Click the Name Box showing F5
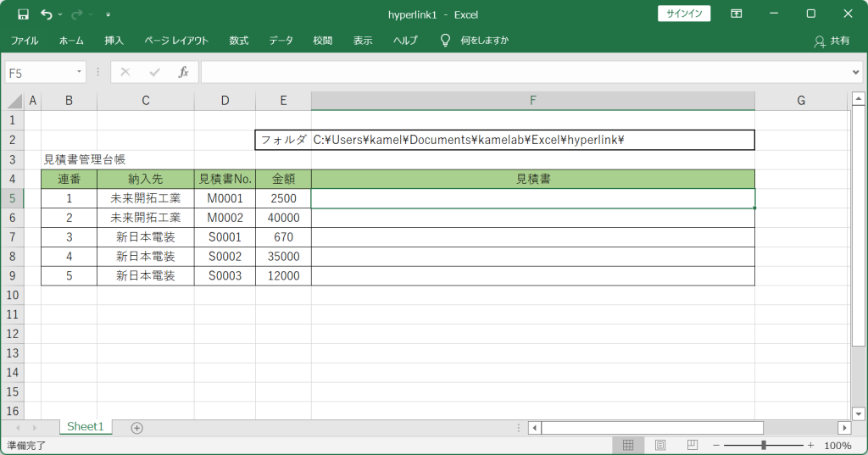The height and width of the screenshot is (455, 868). (x=39, y=73)
